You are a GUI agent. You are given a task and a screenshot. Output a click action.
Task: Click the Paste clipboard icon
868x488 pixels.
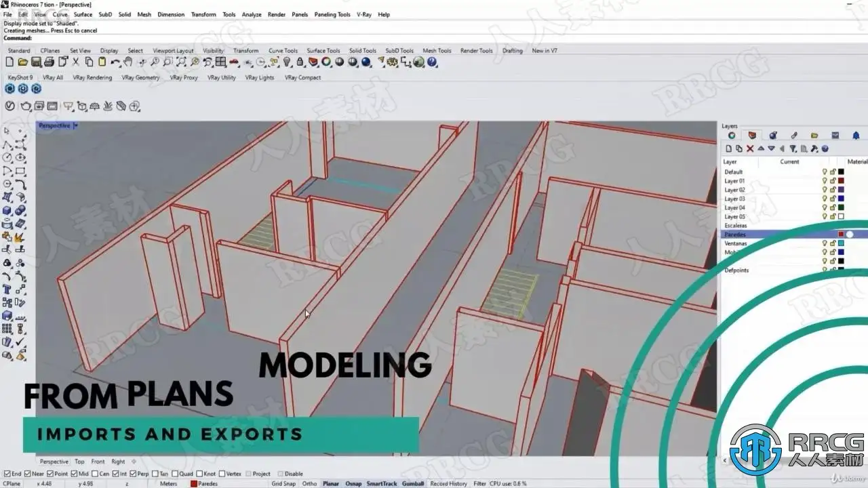[102, 62]
